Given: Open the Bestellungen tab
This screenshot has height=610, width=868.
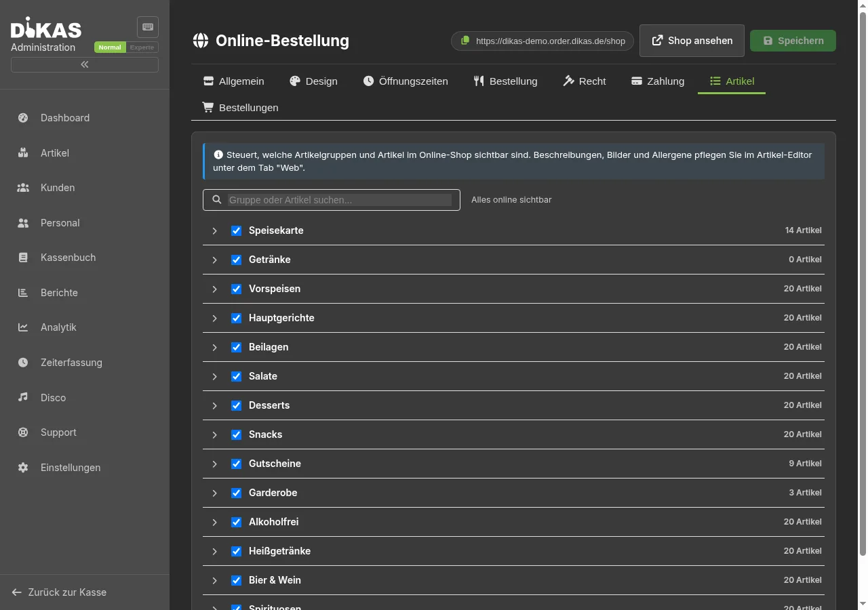Looking at the screenshot, I should click(240, 108).
